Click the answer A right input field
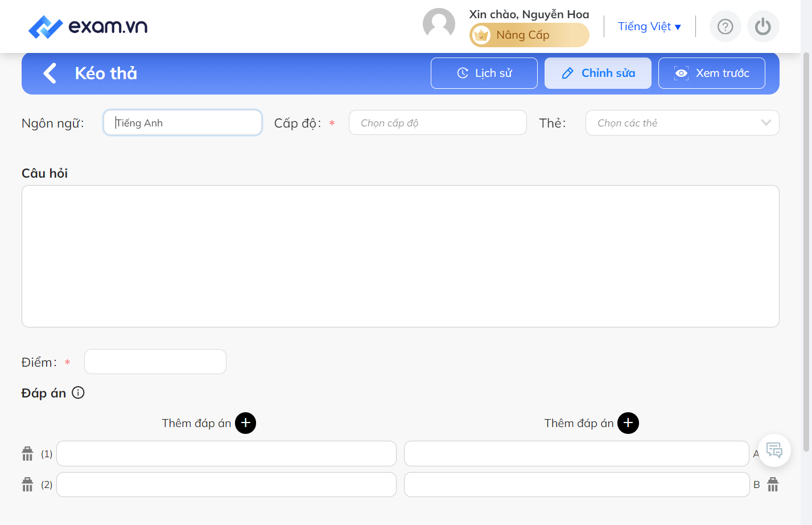Screen dimensions: 812x525 pyautogui.click(x=576, y=454)
